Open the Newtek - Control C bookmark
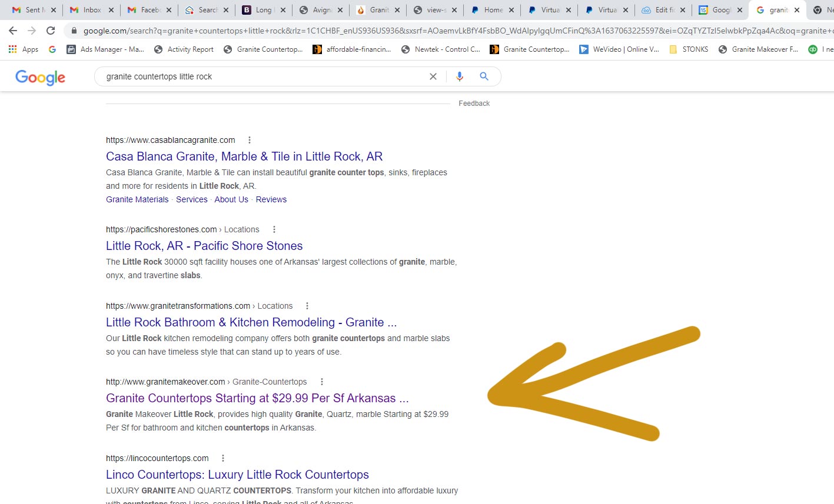Viewport: 834px width, 504px height. [441, 49]
